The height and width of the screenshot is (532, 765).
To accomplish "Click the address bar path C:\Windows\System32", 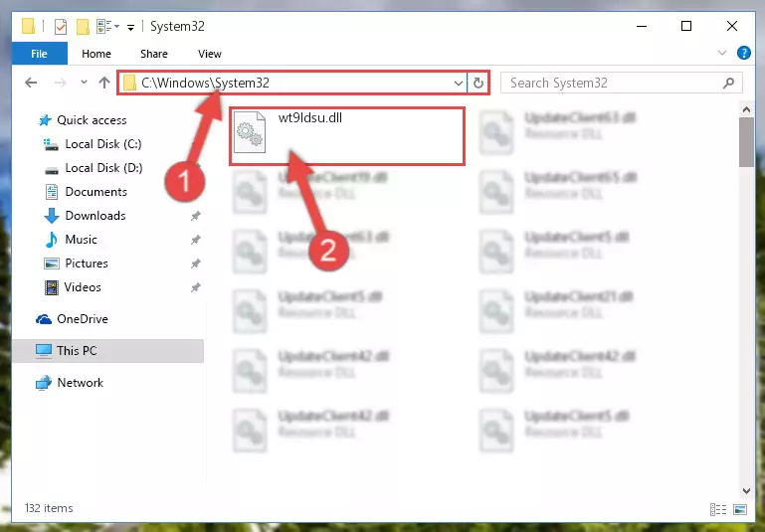I will pyautogui.click(x=205, y=83).
